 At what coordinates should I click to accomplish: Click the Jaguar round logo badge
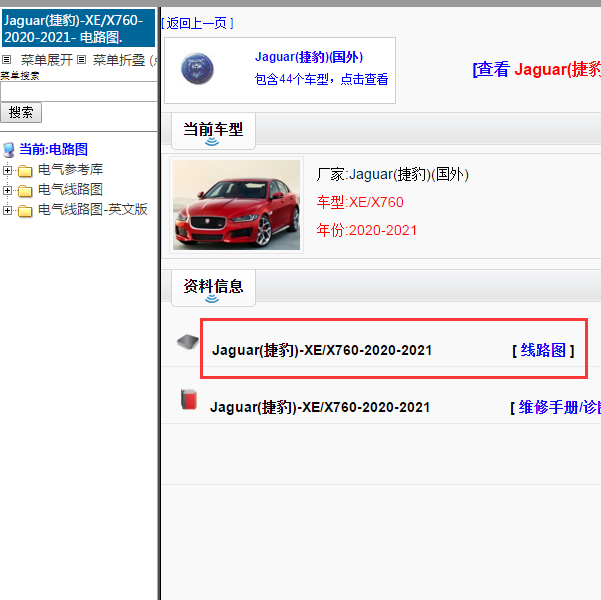coord(197,69)
